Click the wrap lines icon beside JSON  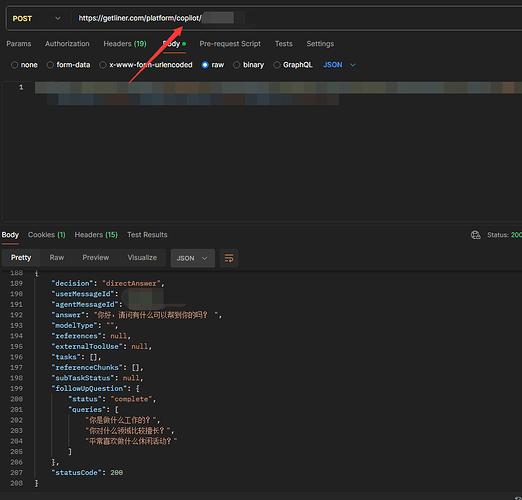pyautogui.click(x=229, y=258)
